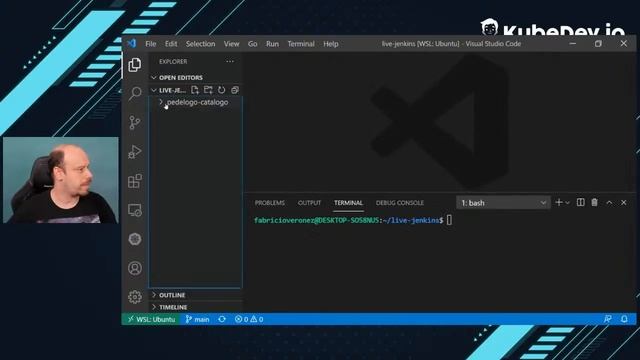Kill the active terminal with trash icon
This screenshot has width=640, height=360.
594,202
